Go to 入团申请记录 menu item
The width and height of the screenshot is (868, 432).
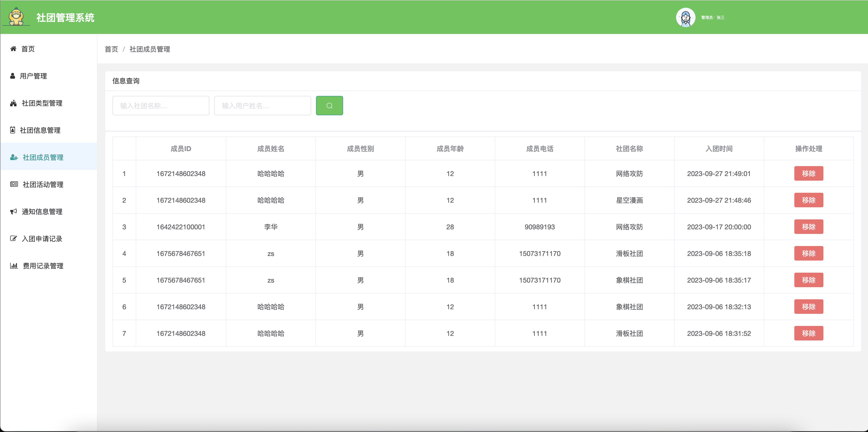[48, 238]
